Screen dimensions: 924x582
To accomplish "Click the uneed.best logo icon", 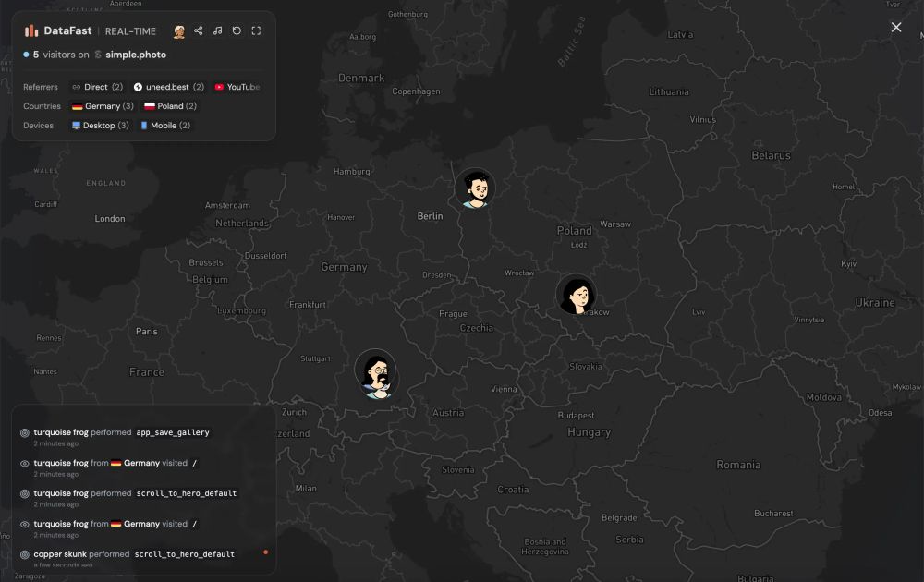I will pyautogui.click(x=138, y=87).
